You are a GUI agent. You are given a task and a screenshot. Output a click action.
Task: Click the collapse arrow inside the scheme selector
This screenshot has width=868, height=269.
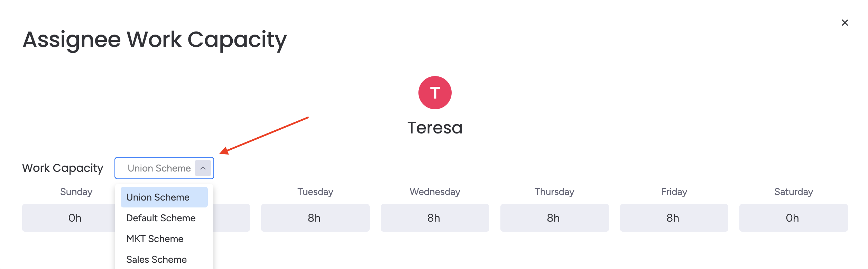tap(203, 168)
